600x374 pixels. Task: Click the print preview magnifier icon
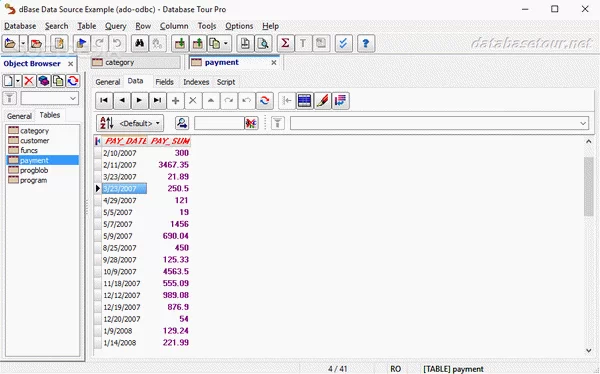point(263,43)
